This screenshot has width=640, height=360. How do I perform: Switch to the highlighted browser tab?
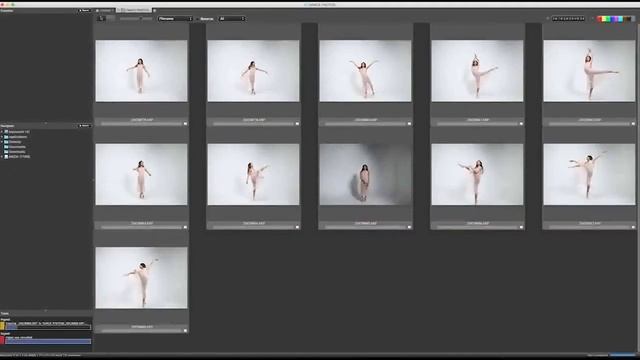tap(134, 10)
